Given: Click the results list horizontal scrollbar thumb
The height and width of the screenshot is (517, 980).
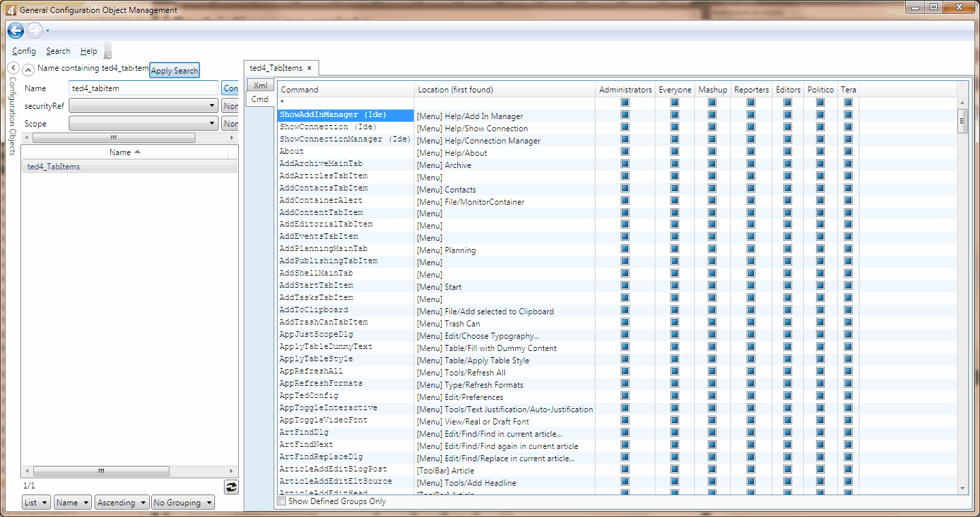Looking at the screenshot, I should point(101,471).
